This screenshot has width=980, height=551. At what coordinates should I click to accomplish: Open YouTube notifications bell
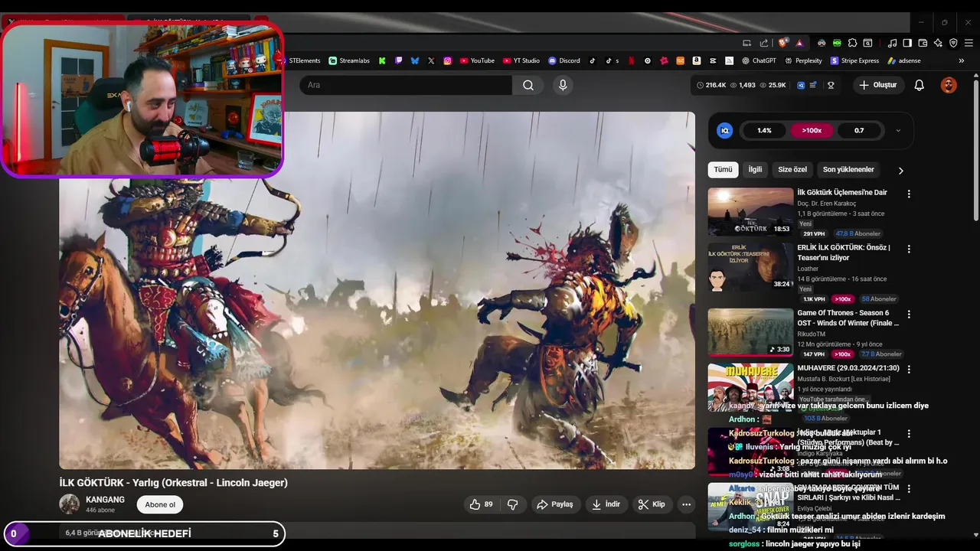click(920, 85)
